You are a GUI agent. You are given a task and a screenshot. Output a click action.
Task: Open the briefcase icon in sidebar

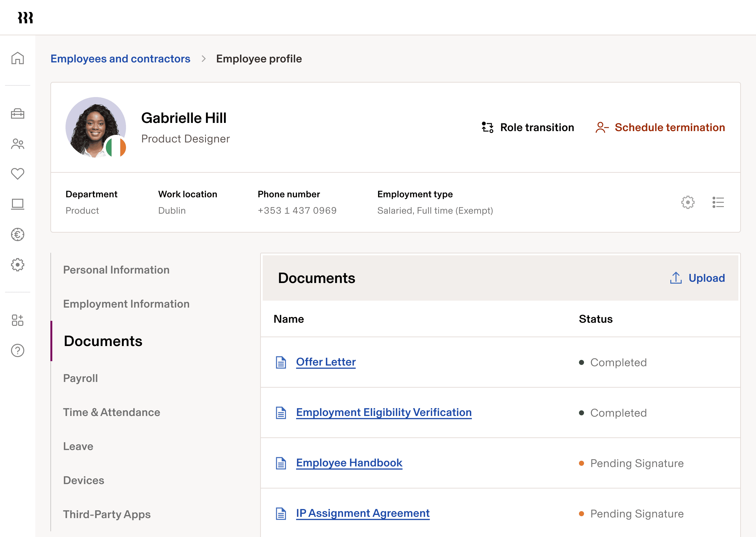coord(18,114)
